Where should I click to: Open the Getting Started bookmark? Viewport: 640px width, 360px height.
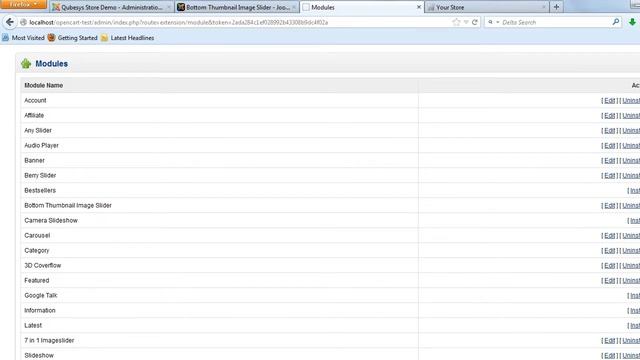click(x=73, y=38)
